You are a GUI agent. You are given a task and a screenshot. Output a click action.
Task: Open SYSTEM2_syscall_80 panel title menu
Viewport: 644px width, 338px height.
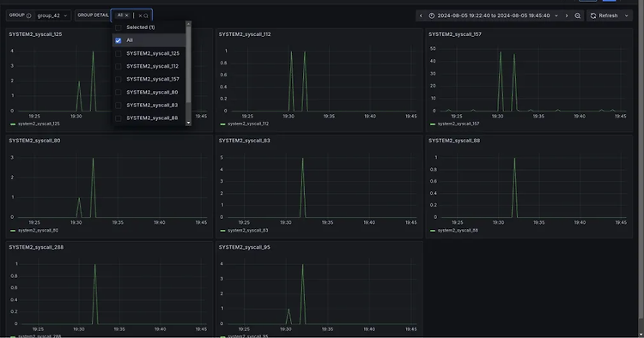tap(34, 141)
